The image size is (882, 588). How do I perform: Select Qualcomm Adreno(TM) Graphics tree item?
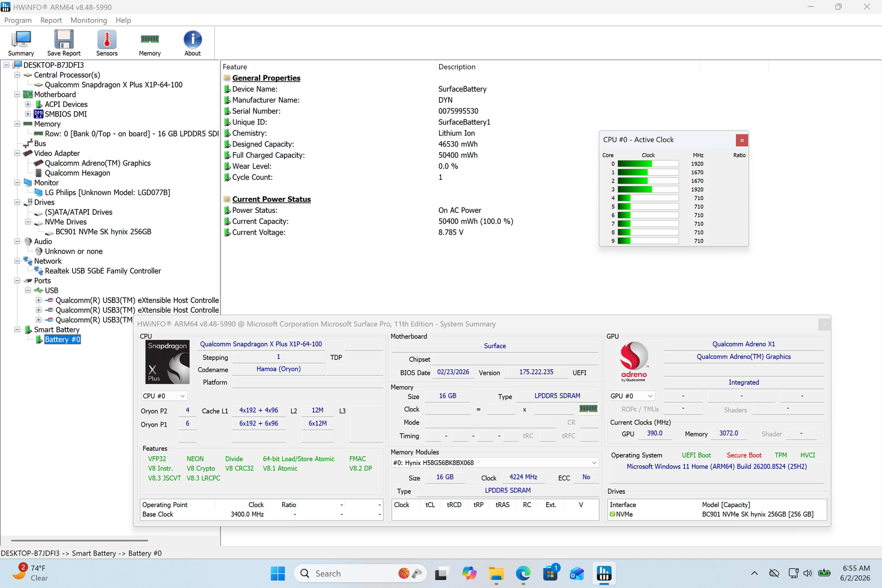98,163
